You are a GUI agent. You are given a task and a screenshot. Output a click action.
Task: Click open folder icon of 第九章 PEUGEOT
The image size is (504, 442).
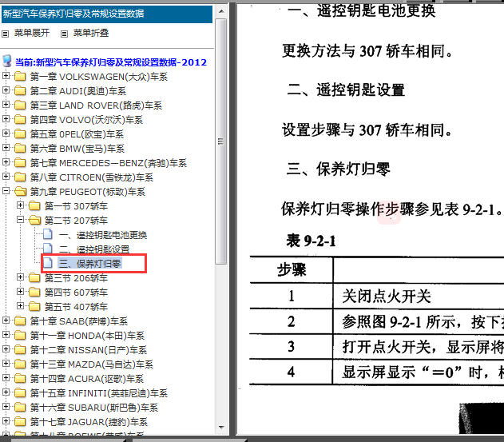click(x=21, y=192)
